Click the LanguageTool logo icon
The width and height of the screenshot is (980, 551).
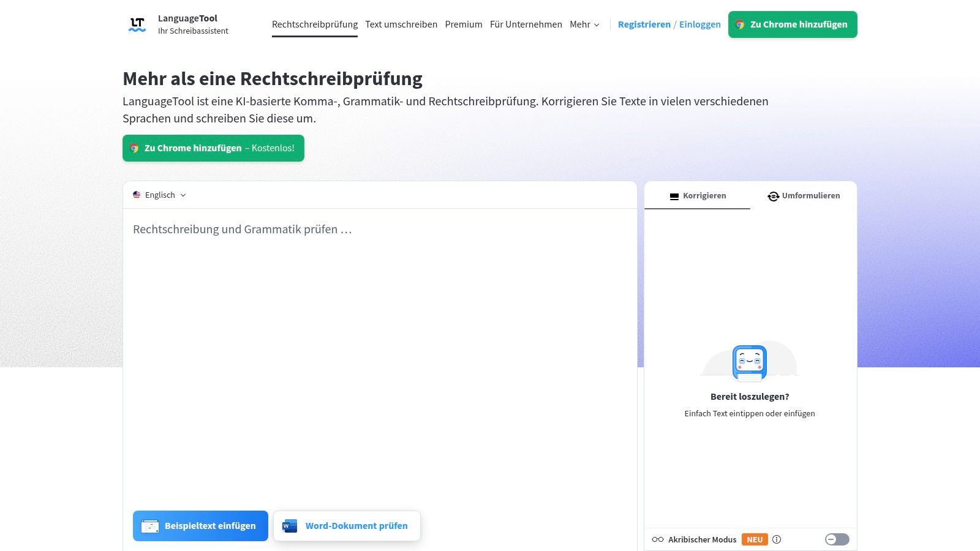pos(137,24)
